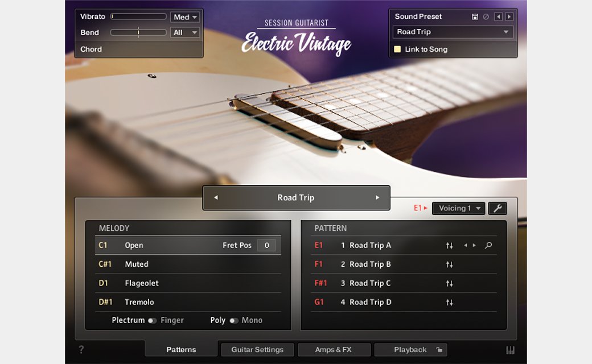
Task: Click the Chord label
Action: click(x=91, y=49)
